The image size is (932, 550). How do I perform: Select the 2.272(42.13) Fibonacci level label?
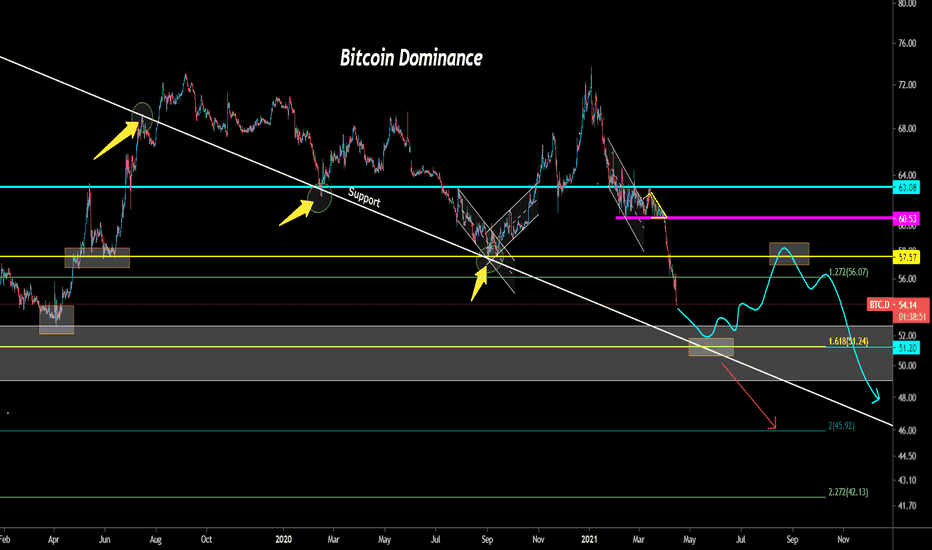click(848, 492)
